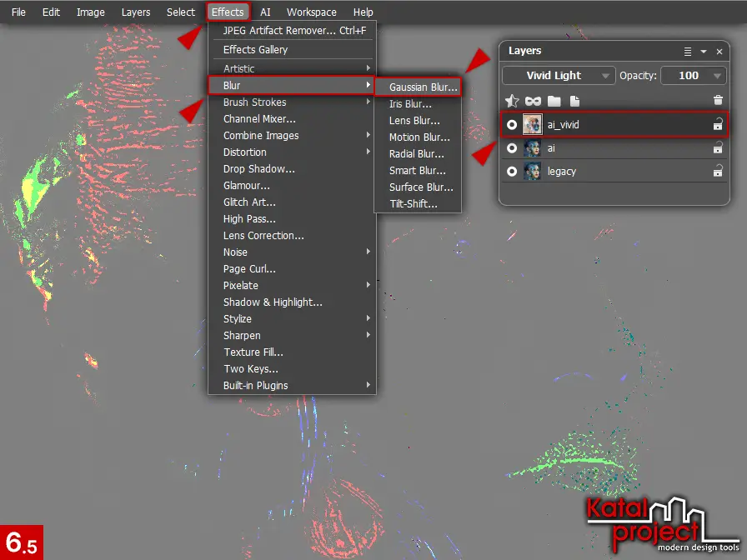Click the layer effects star icon

click(512, 101)
